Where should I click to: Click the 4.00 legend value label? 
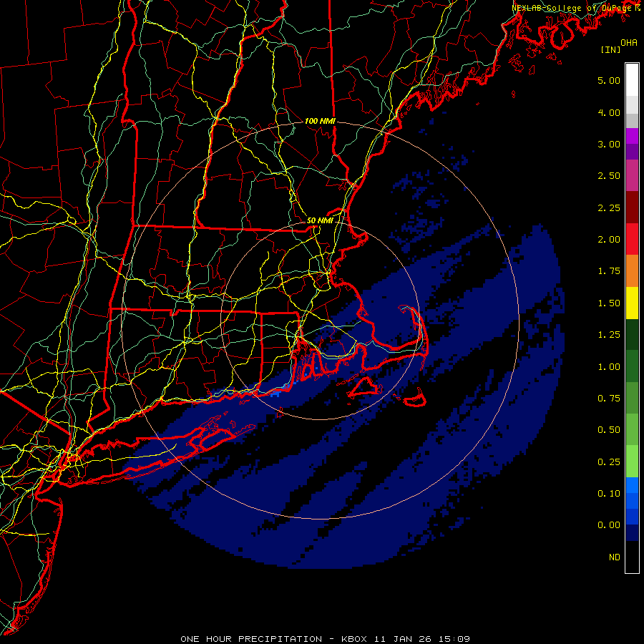tap(609, 112)
